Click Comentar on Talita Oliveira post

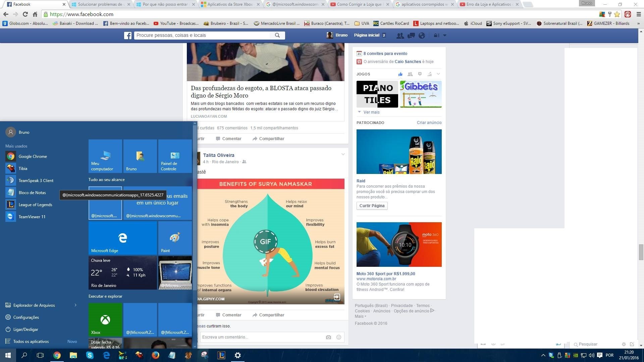(x=228, y=315)
